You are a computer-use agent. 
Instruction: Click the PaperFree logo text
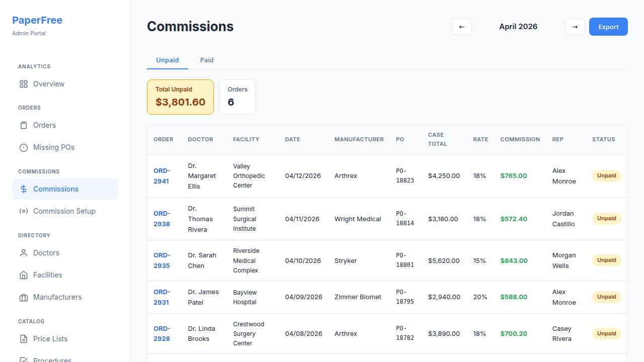pos(37,20)
